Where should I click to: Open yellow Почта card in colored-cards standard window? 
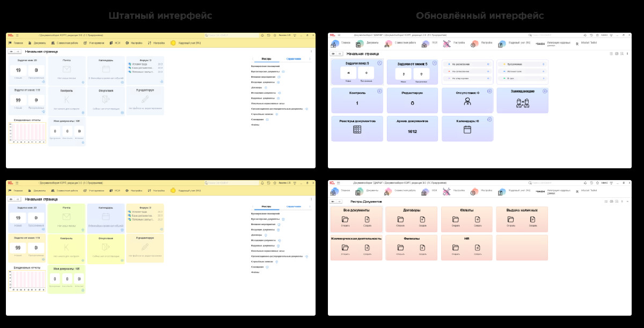click(67, 218)
